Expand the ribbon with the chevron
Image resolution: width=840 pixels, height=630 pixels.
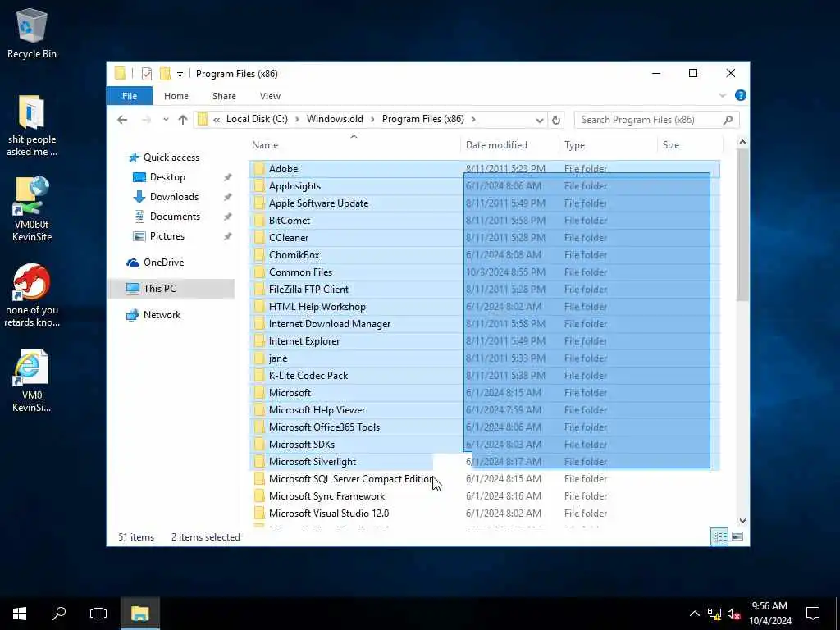[722, 95]
